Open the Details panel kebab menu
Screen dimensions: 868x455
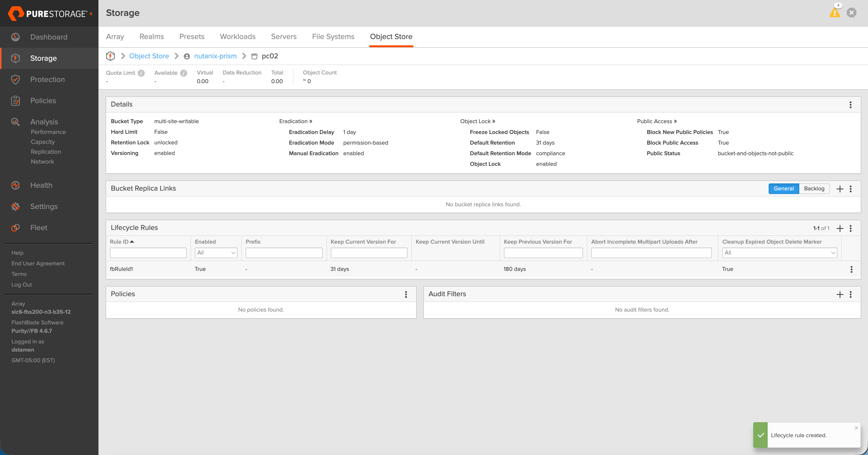(x=850, y=104)
